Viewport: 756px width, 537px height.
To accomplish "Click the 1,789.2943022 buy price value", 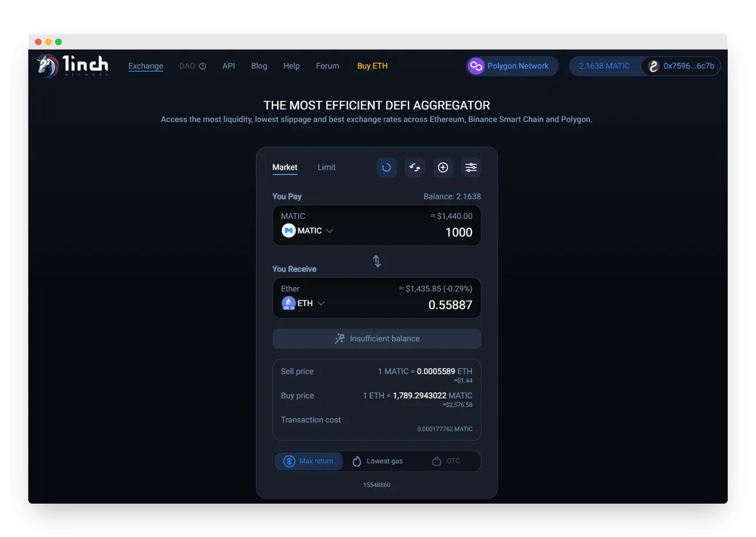I will pyautogui.click(x=420, y=396).
